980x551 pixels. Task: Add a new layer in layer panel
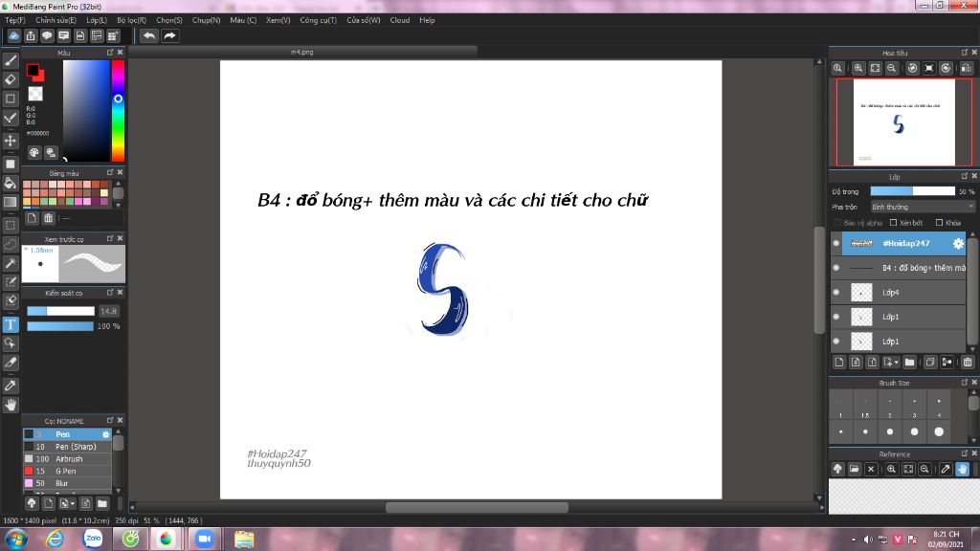pyautogui.click(x=839, y=362)
